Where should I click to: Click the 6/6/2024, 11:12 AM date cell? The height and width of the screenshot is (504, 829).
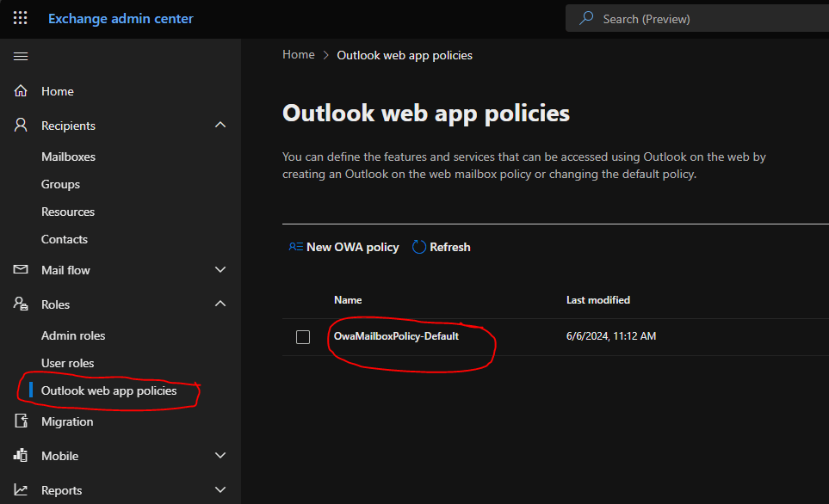[610, 336]
